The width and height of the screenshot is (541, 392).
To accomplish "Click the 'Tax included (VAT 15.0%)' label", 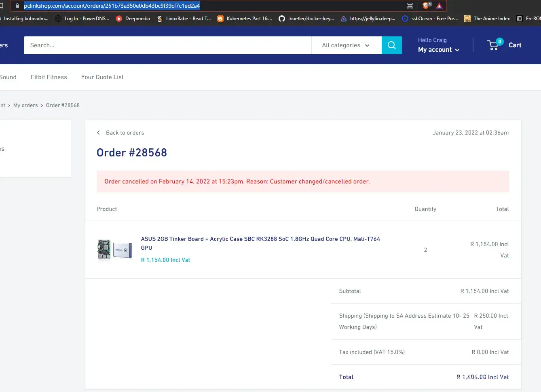I will coord(372,352).
